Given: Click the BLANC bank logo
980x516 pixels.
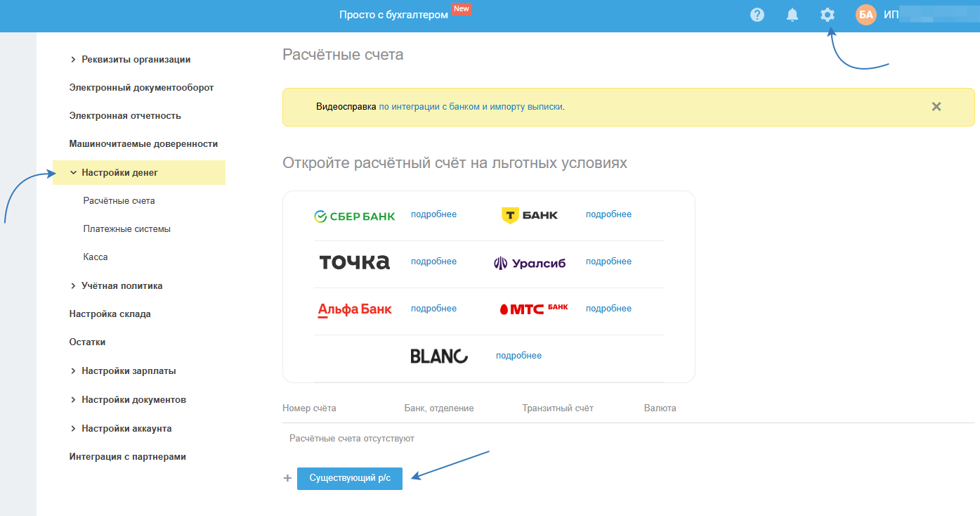Looking at the screenshot, I should click(x=439, y=356).
